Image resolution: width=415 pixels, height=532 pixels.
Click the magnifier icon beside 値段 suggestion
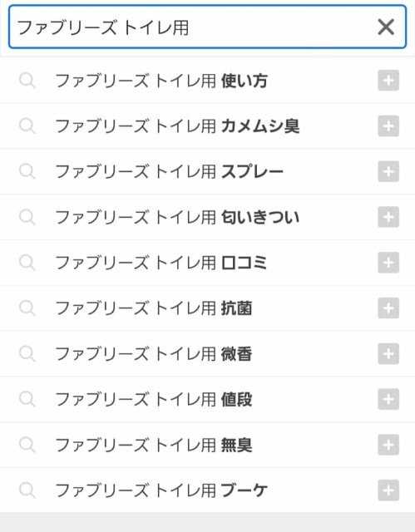tap(27, 399)
